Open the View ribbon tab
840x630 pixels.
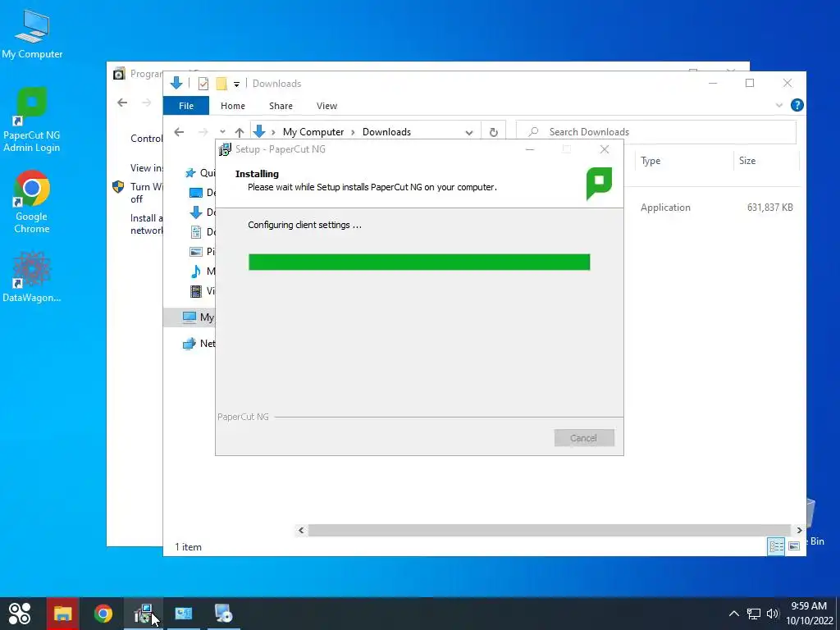[x=326, y=106]
